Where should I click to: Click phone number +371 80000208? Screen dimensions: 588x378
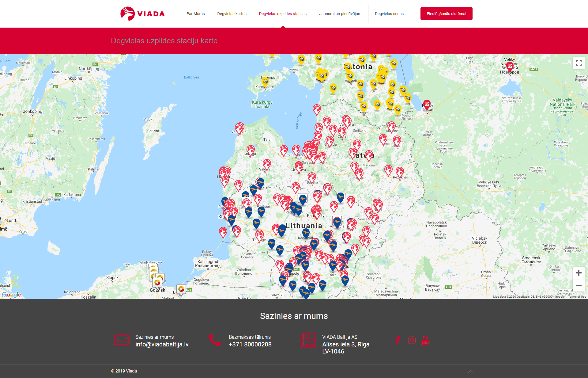click(250, 344)
